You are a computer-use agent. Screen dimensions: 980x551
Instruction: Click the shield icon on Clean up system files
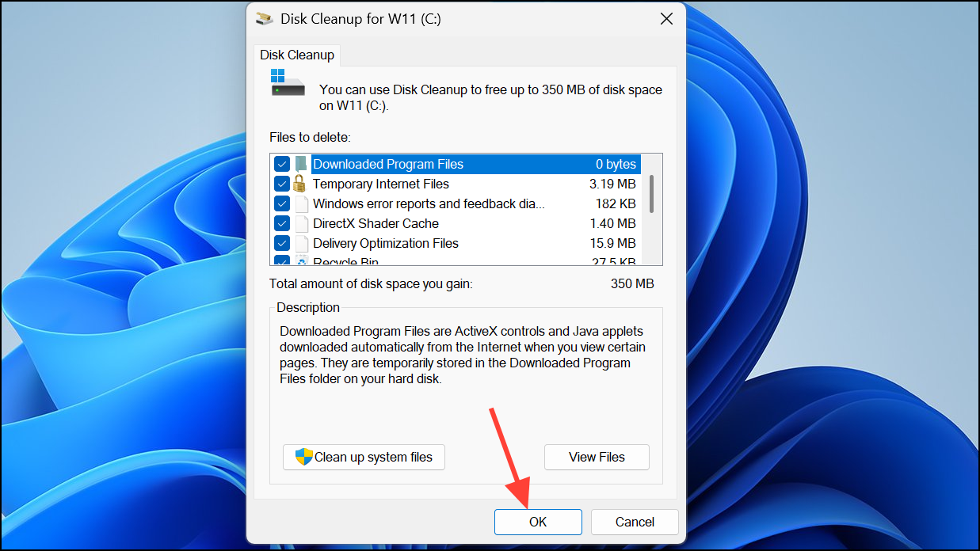(x=302, y=457)
